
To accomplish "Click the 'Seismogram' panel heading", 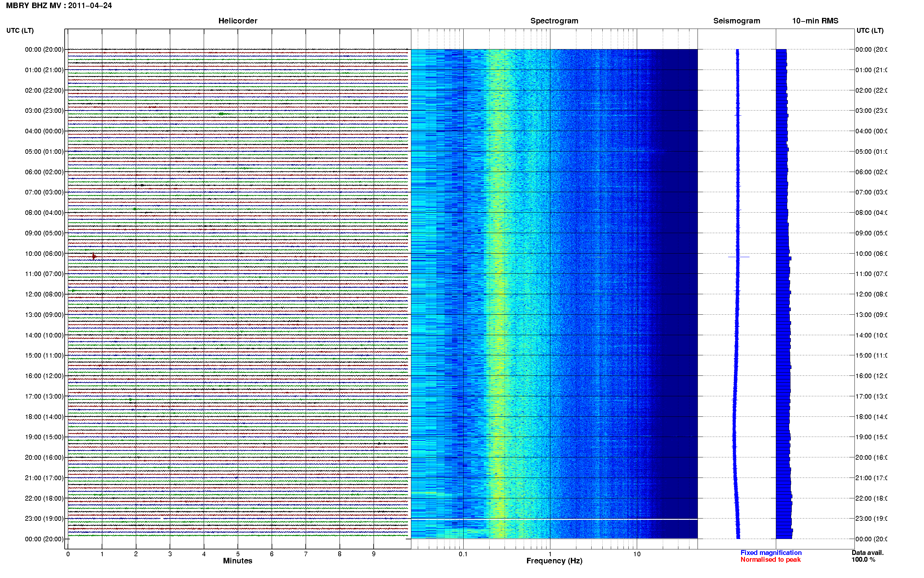I will [737, 21].
